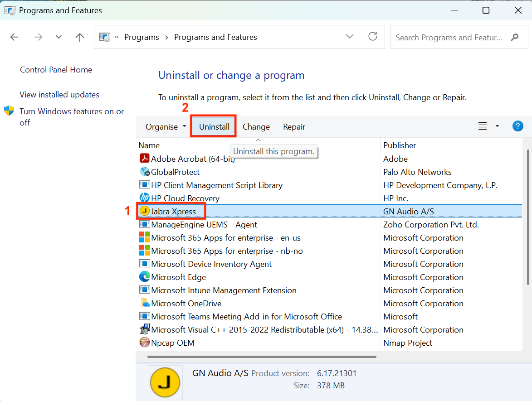Click the refresh icon in address bar
The image size is (532, 401).
[373, 37]
